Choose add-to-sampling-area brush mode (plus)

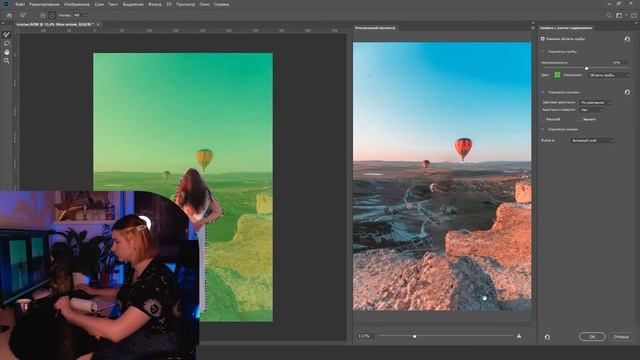42,15
